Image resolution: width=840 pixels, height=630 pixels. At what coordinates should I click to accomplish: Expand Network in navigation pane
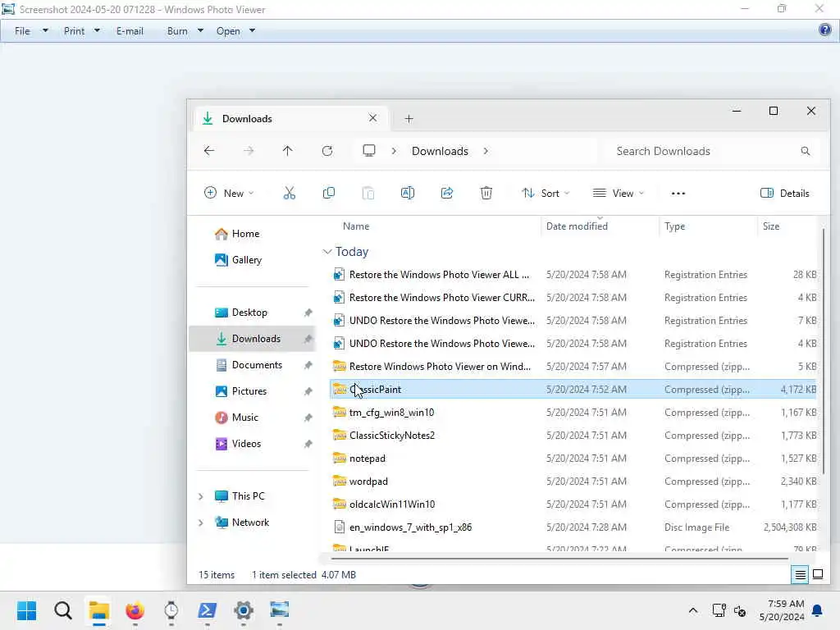(201, 523)
